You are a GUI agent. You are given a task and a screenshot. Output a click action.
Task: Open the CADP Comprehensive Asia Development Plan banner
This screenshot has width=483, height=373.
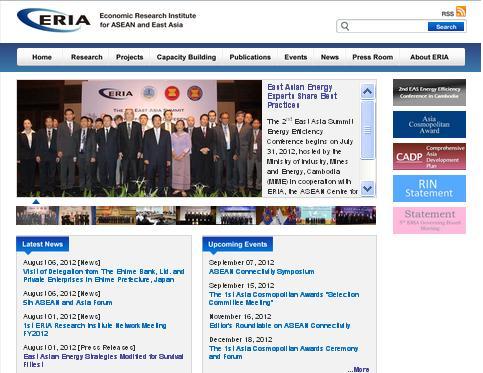coord(429,157)
